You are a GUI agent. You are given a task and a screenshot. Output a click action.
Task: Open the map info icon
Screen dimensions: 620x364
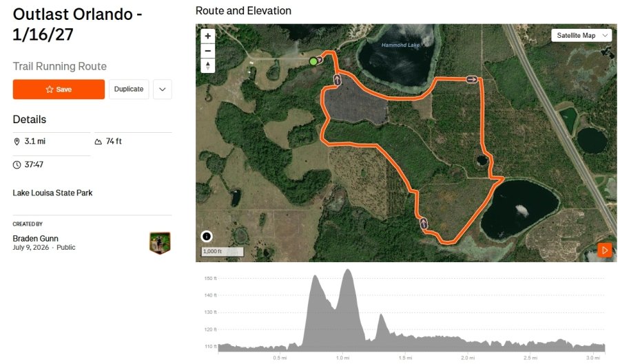point(207,236)
